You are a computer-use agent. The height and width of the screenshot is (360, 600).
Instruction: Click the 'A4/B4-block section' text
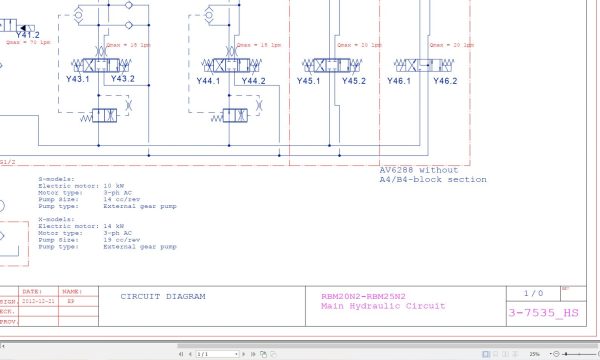[x=433, y=179]
